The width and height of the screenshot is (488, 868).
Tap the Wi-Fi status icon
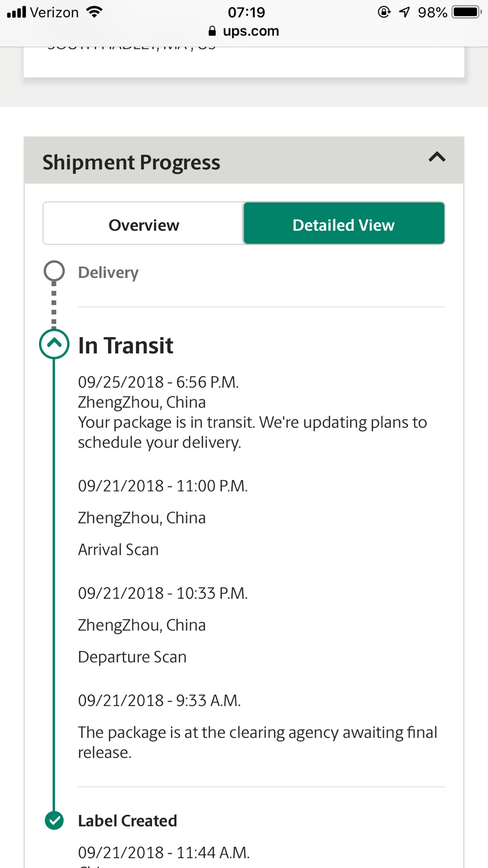(x=94, y=12)
